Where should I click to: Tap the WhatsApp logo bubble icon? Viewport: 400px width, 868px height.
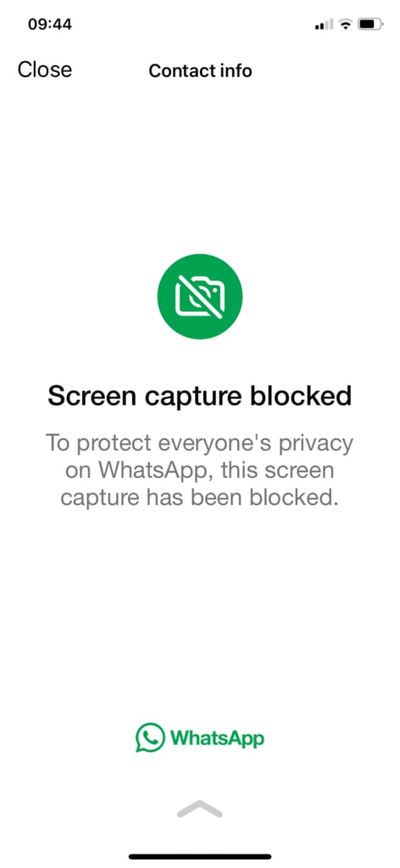pos(150,737)
